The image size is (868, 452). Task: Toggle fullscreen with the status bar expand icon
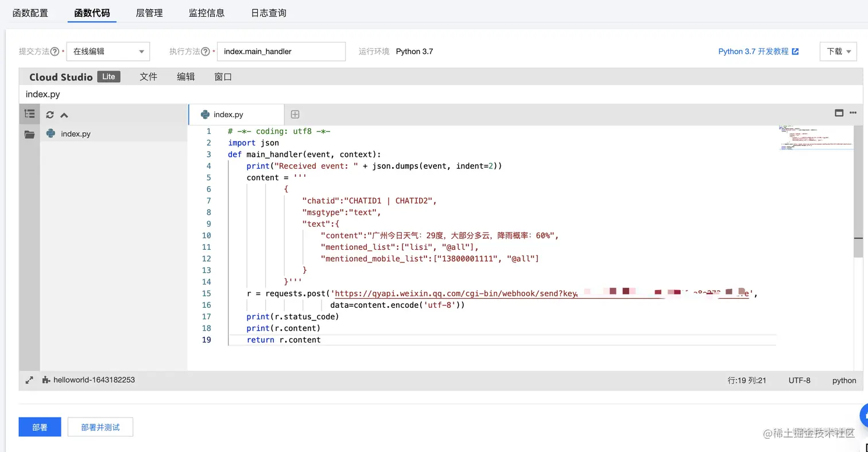29,380
